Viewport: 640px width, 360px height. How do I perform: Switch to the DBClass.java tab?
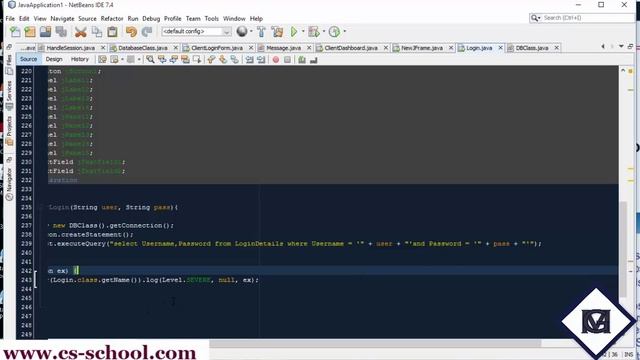coord(532,48)
